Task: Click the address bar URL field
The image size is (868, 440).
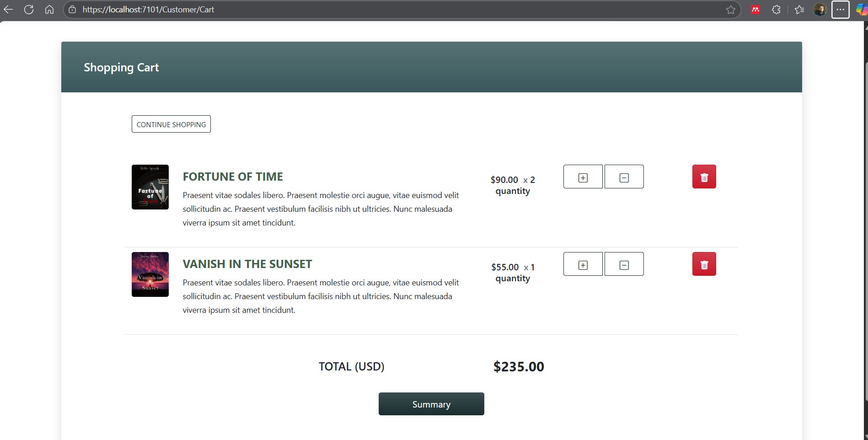Action: pyautogui.click(x=366, y=10)
